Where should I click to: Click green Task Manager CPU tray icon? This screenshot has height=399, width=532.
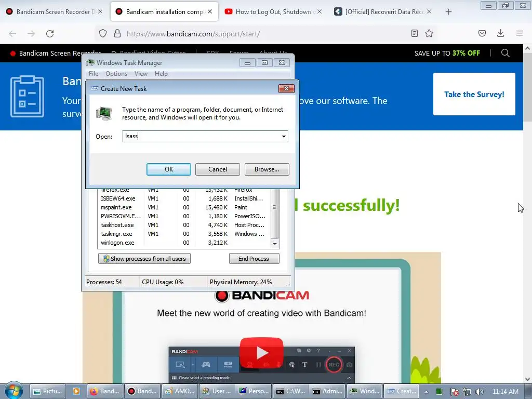click(x=439, y=392)
